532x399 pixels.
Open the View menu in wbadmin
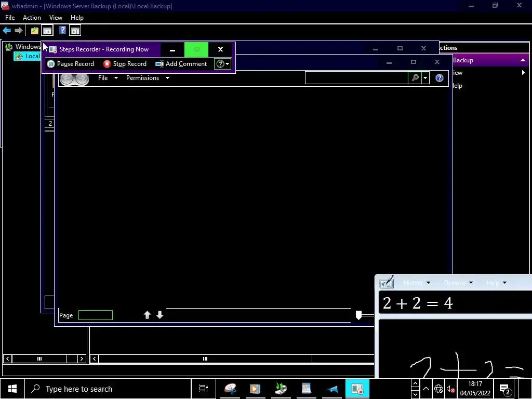coord(56,18)
